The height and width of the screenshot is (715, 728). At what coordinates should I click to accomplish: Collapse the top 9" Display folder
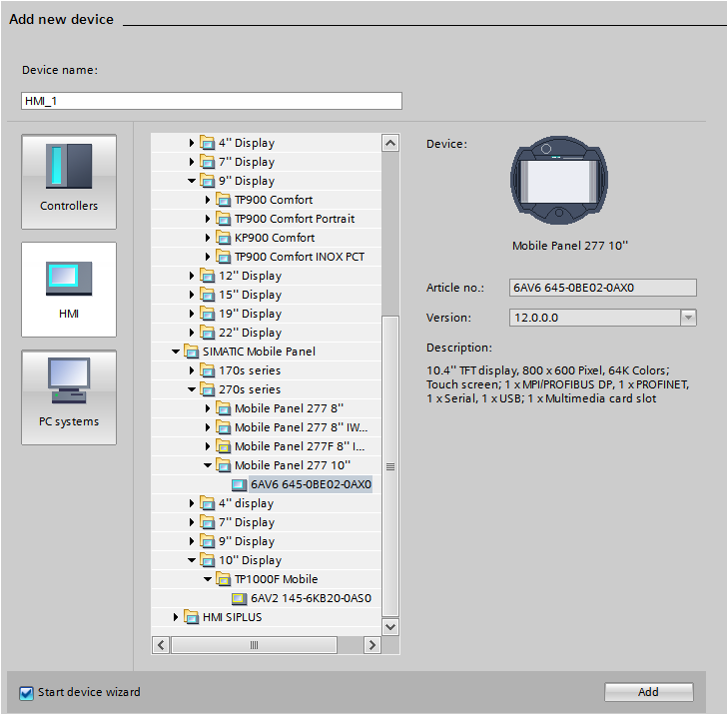click(192, 181)
